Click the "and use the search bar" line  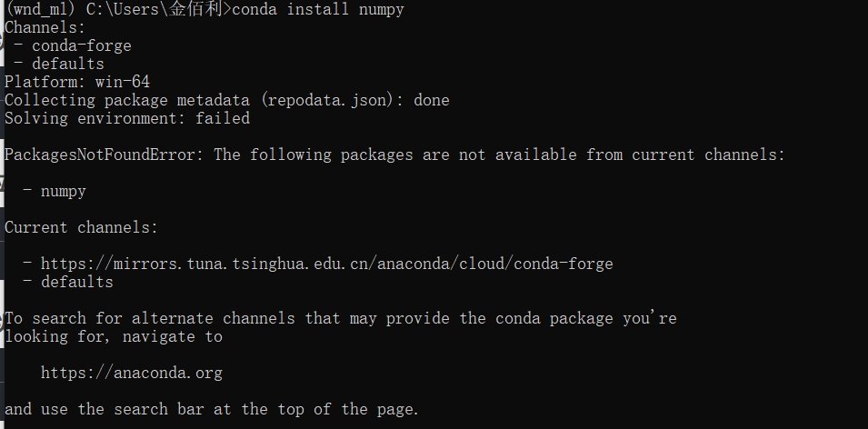[212, 409]
